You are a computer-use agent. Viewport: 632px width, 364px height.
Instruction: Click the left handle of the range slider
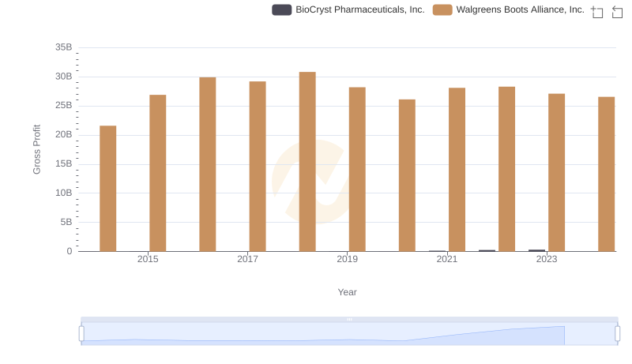pyautogui.click(x=81, y=333)
